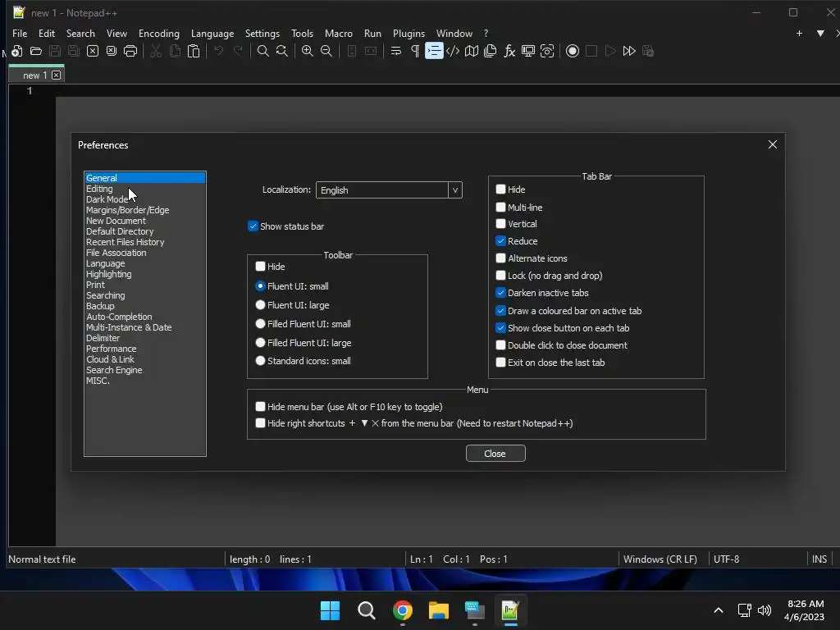Viewport: 840px width, 630px height.
Task: Open the Macro menu
Action: click(x=339, y=33)
